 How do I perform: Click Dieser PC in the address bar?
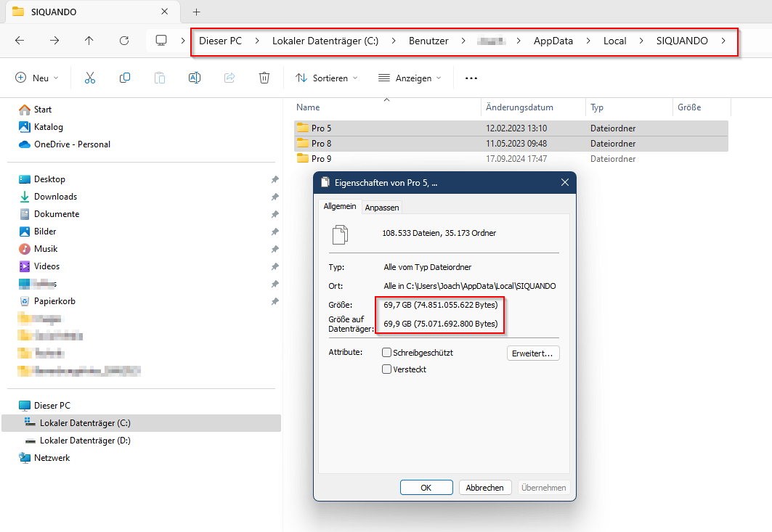[221, 41]
